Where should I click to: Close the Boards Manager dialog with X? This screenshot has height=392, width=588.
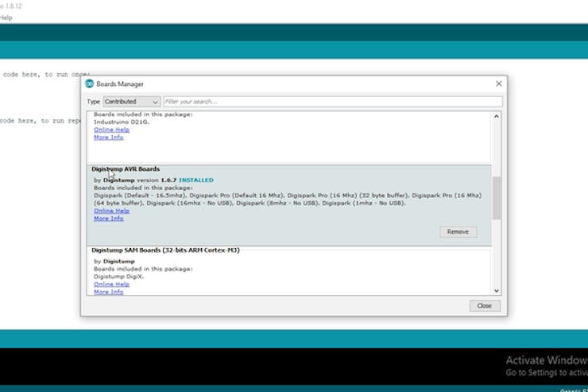tap(499, 83)
